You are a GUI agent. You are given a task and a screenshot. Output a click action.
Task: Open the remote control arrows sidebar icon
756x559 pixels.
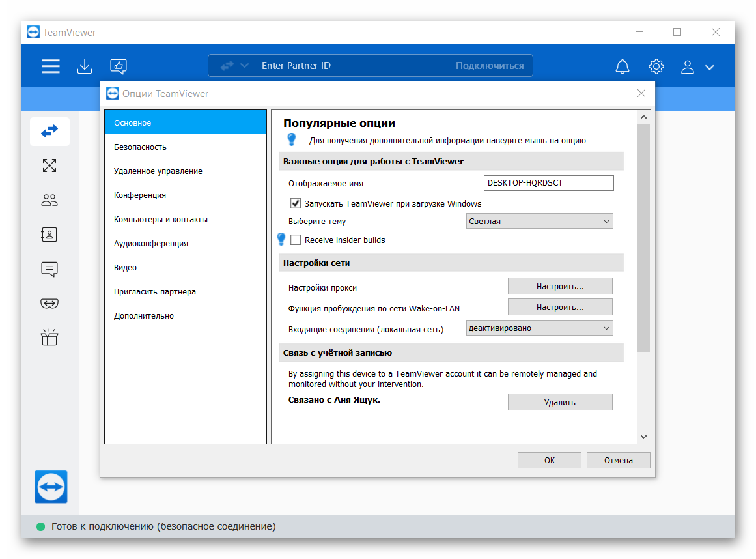[x=49, y=132]
